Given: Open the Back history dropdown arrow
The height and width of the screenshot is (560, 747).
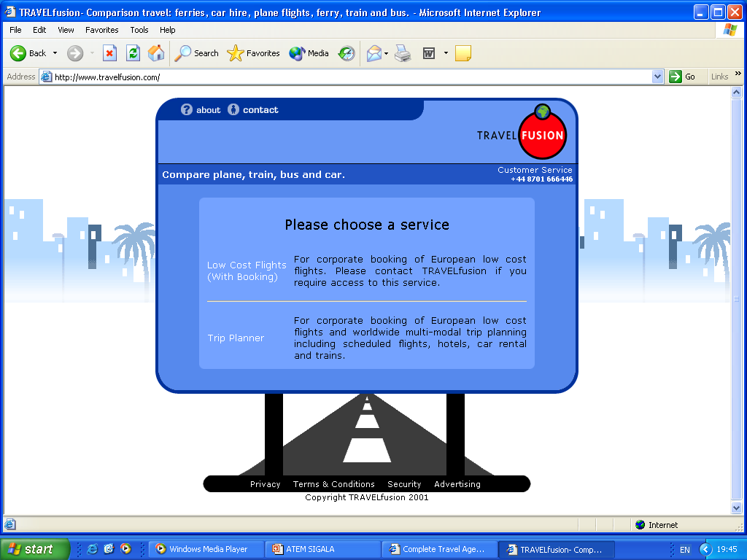Looking at the screenshot, I should pyautogui.click(x=55, y=53).
